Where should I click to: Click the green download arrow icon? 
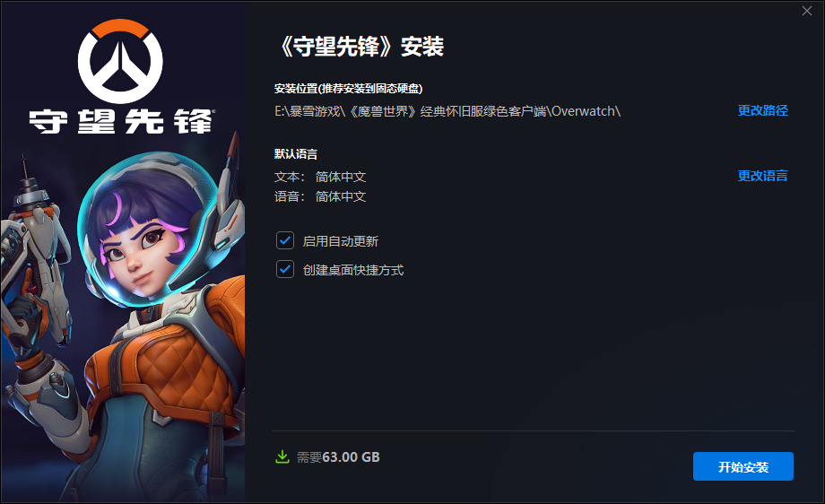[282, 456]
